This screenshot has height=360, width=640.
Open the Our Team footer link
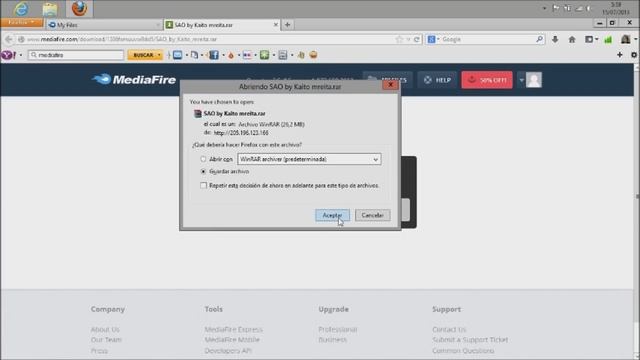[x=106, y=340]
